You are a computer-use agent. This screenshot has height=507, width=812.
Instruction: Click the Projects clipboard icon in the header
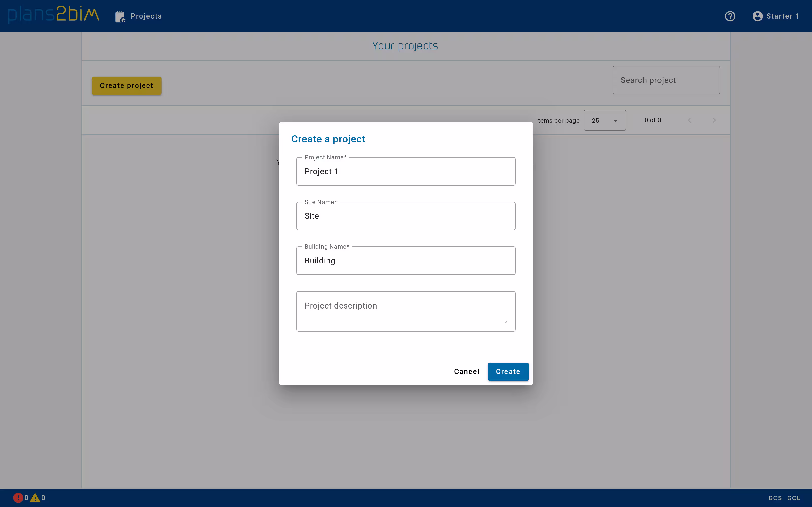[120, 16]
